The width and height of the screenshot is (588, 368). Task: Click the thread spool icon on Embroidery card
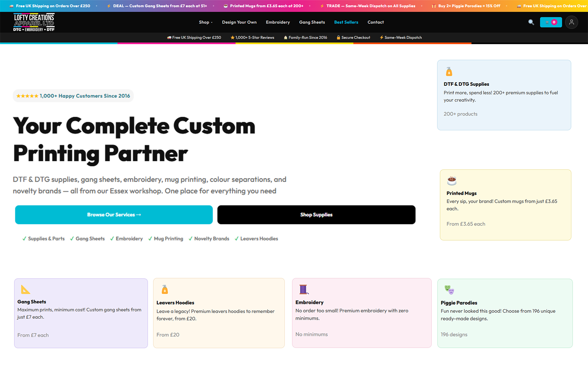coord(303,289)
